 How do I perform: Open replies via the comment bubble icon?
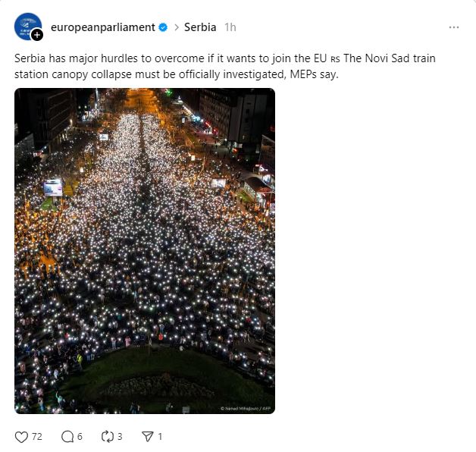(x=67, y=437)
